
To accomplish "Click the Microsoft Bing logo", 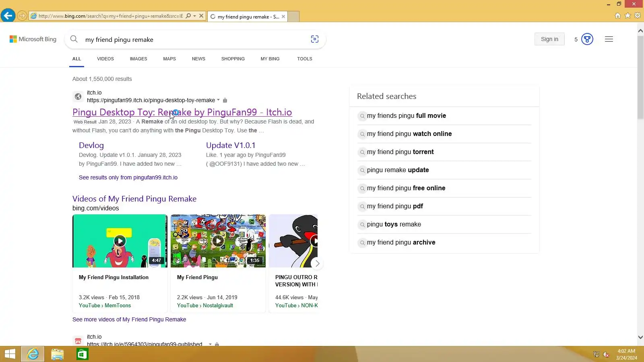I will click(33, 39).
